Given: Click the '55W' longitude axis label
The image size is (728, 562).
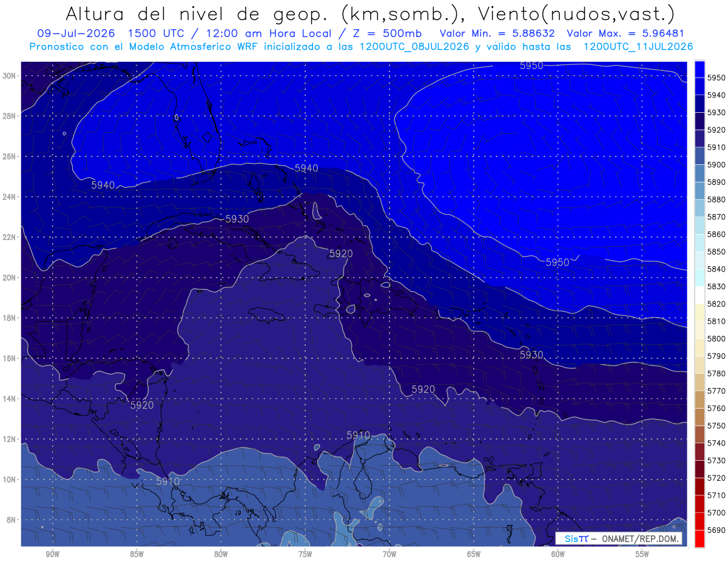Looking at the screenshot, I should [x=642, y=554].
